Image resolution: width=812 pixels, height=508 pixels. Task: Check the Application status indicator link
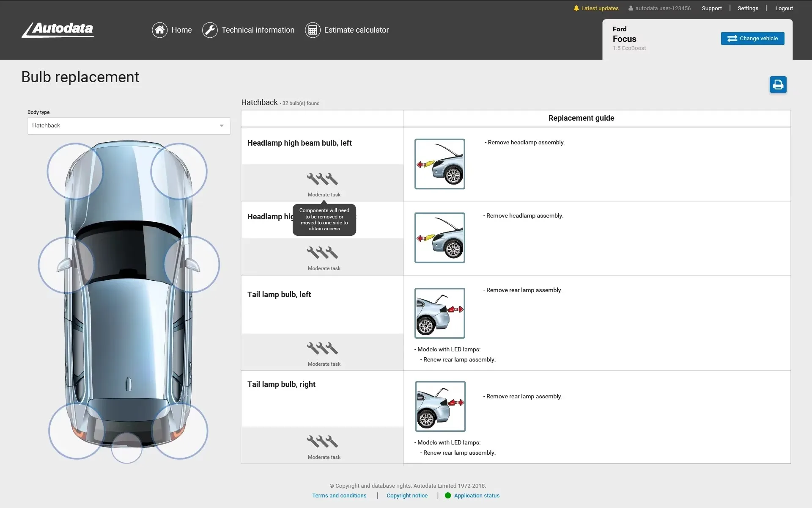pyautogui.click(x=476, y=495)
